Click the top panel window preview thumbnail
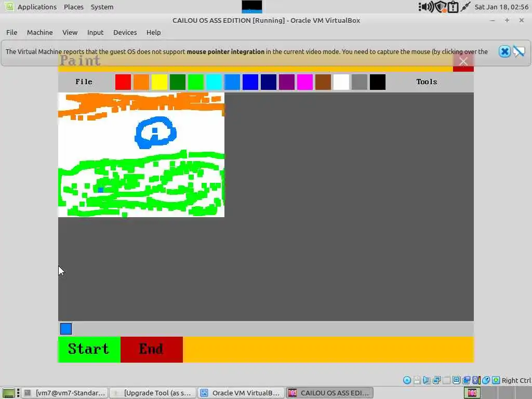 pos(252,6)
